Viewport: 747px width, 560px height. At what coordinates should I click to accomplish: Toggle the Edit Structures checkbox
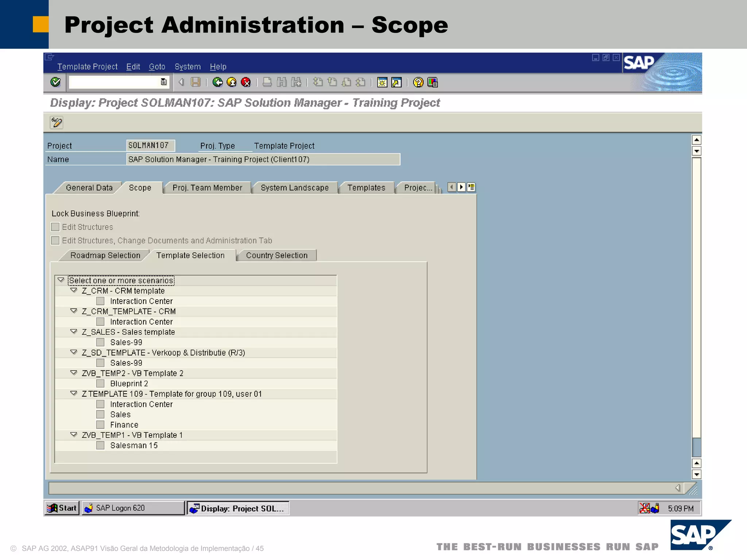click(55, 227)
